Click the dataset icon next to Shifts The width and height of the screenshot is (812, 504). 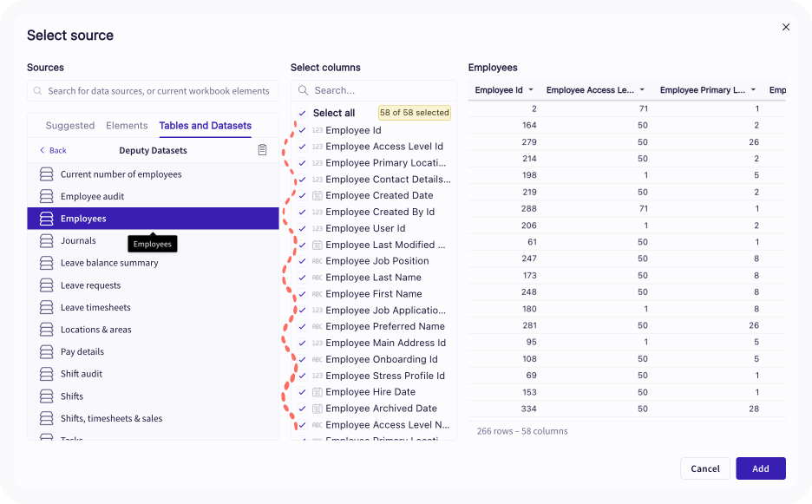[47, 396]
